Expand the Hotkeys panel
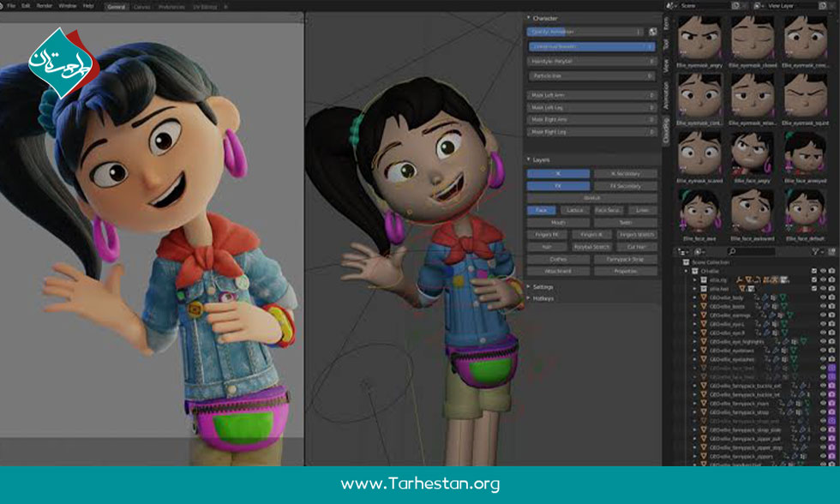Viewport: 840px width, 504px height. (x=529, y=298)
